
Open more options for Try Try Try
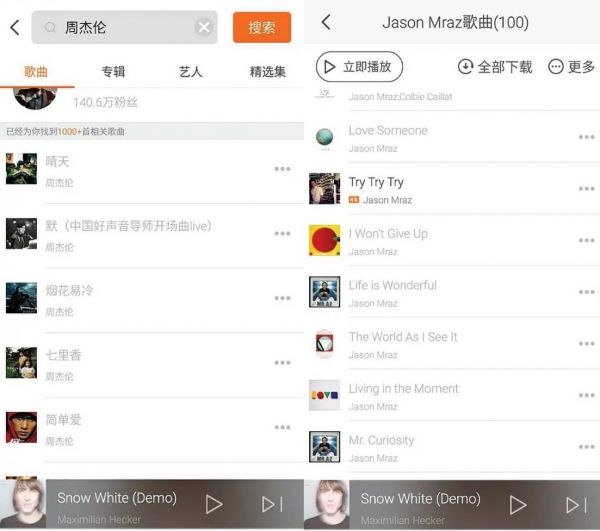586,189
